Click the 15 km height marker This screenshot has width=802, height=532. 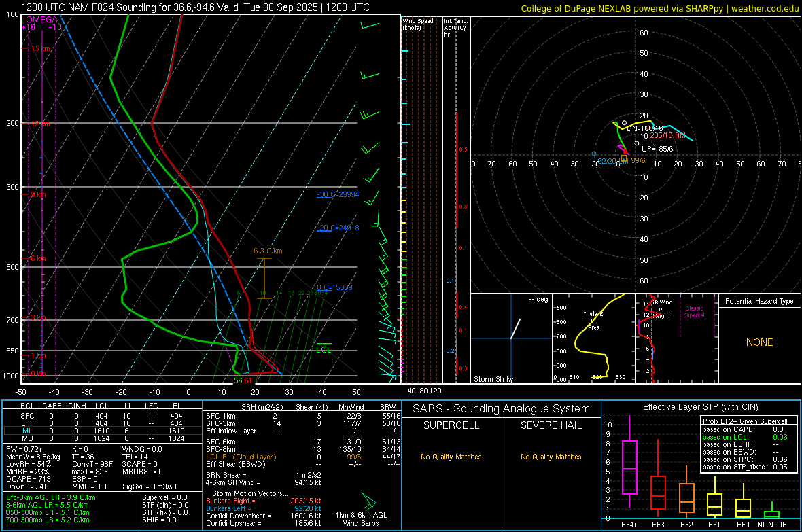[40, 49]
